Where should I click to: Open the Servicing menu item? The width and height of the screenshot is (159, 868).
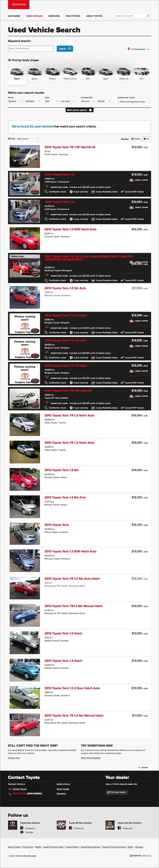coord(54,16)
